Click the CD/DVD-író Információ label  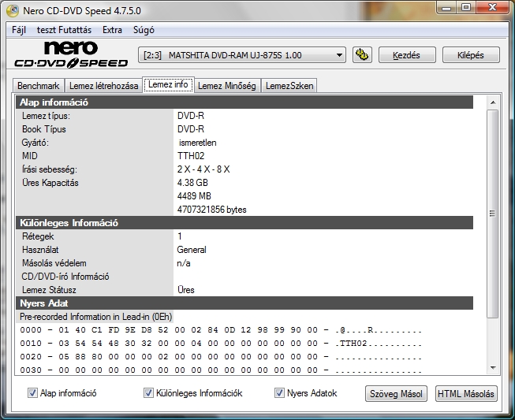pyautogui.click(x=65, y=277)
